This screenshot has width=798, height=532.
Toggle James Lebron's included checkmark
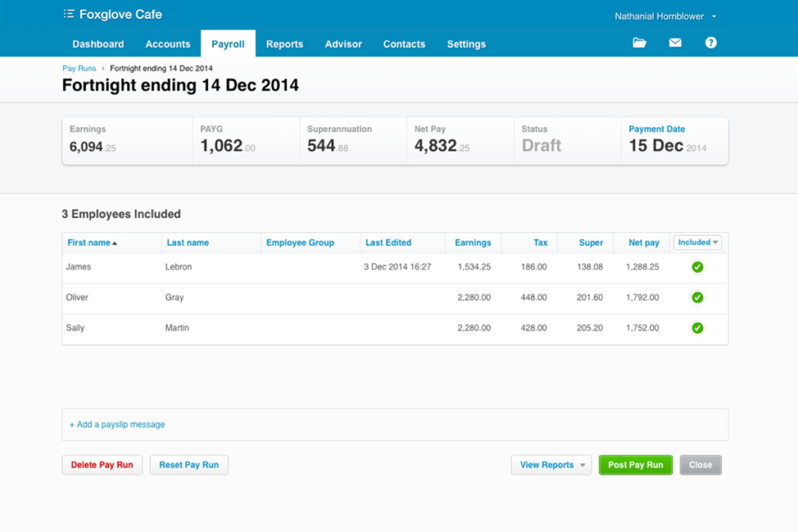coord(697,266)
